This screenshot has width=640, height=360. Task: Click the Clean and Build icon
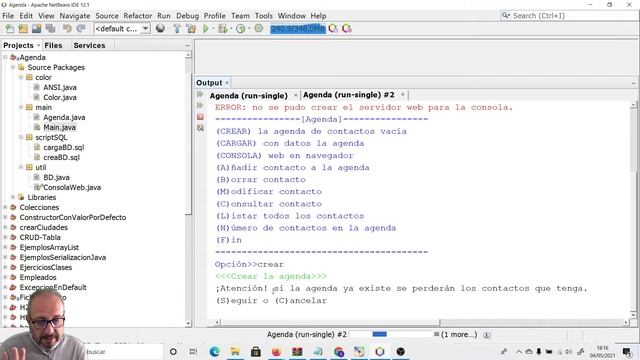[x=191, y=29]
